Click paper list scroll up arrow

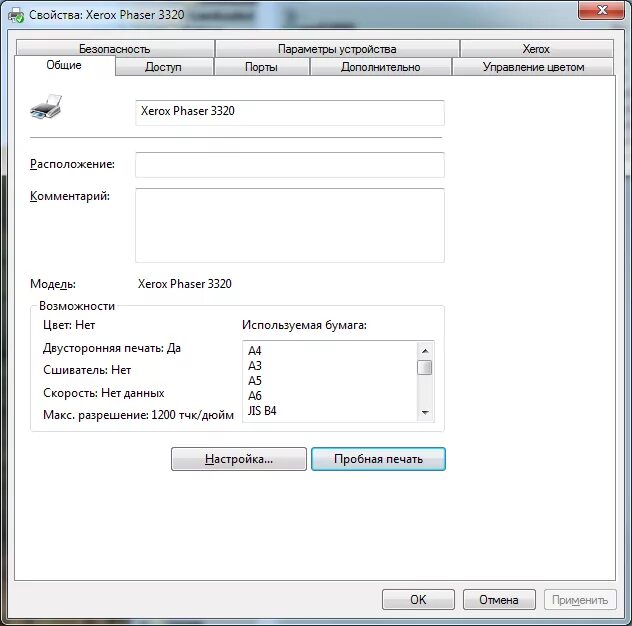pos(425,351)
